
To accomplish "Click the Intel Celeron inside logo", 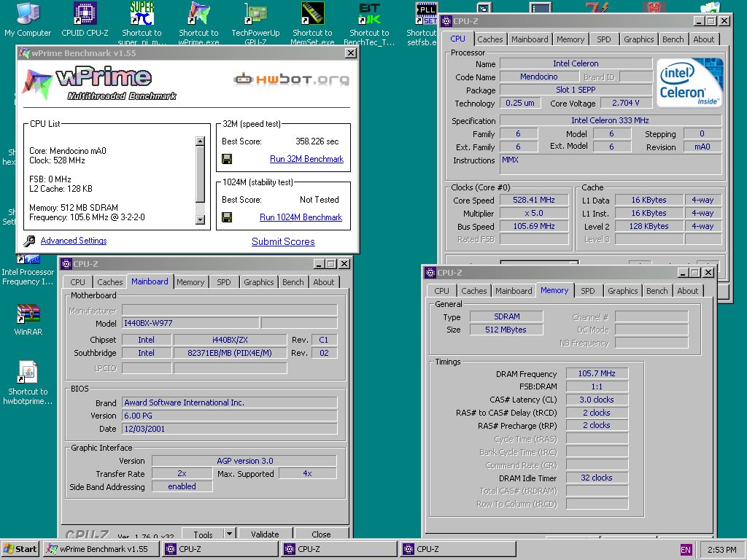I will (690, 82).
